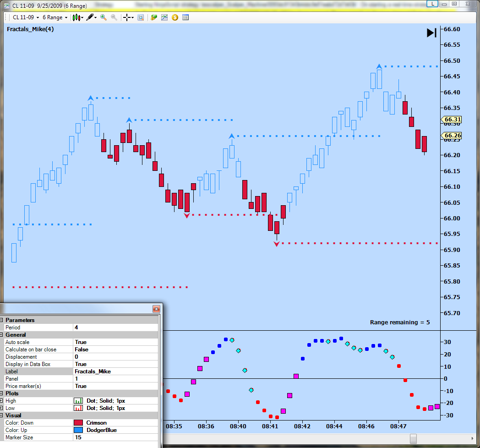The image size is (480, 448).
Task: Open the chart style dropdown arrow
Action: click(x=82, y=18)
